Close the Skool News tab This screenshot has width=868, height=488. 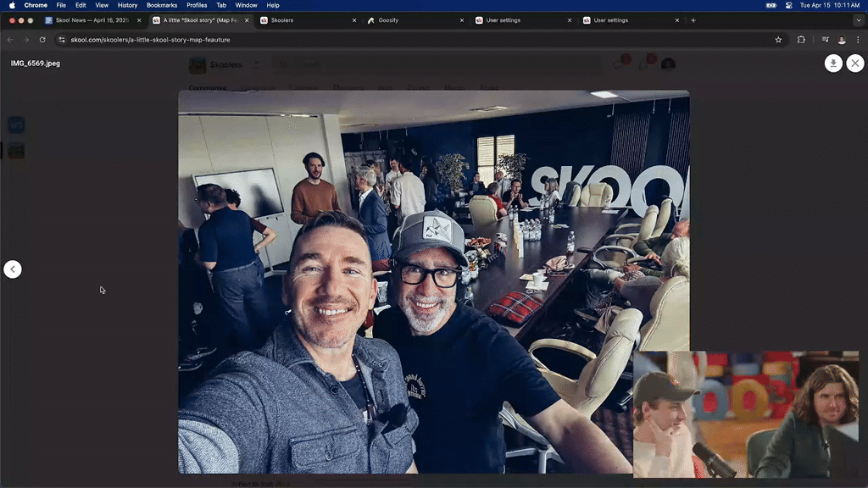pyautogui.click(x=139, y=20)
